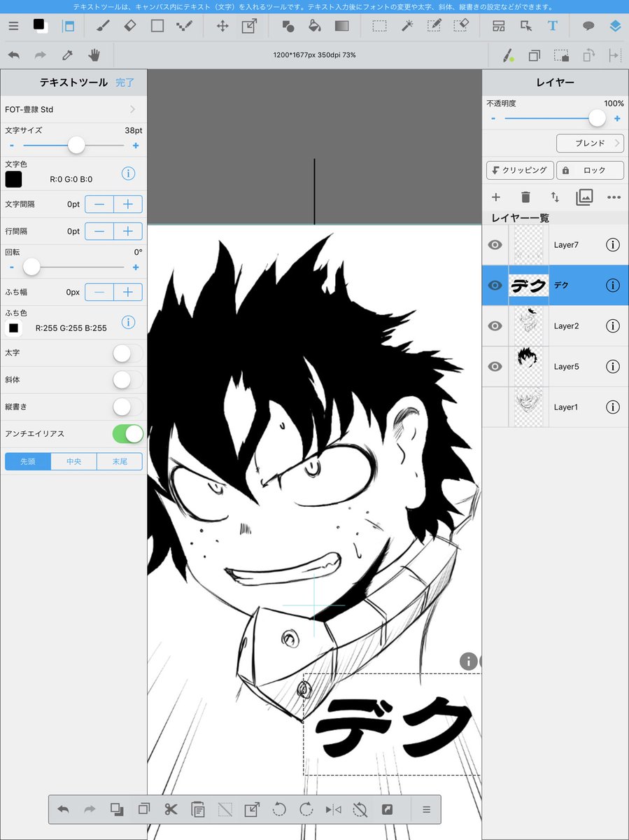The width and height of the screenshot is (629, 840).
Task: Select 中央 text alignment tab
Action: pos(73,461)
